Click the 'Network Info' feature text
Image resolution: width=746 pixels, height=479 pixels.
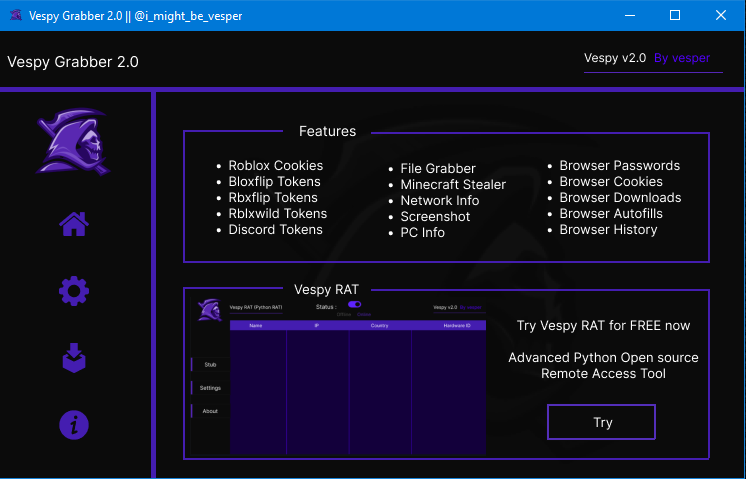[440, 201]
